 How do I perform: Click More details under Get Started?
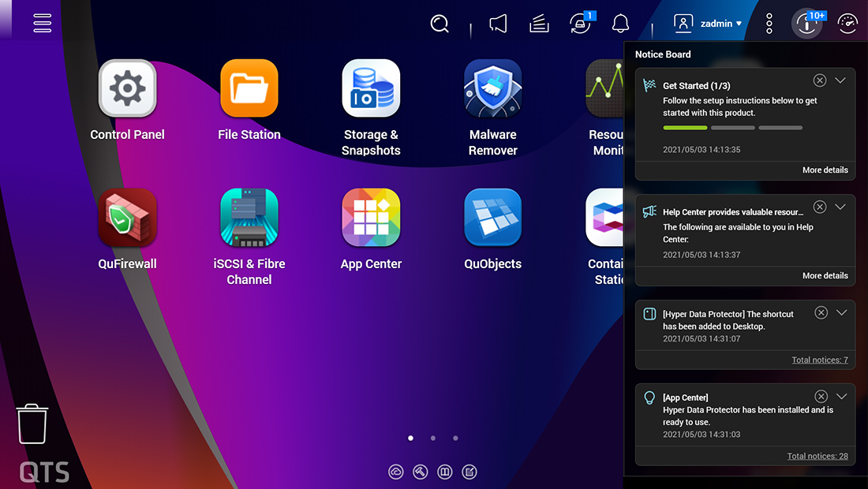825,170
